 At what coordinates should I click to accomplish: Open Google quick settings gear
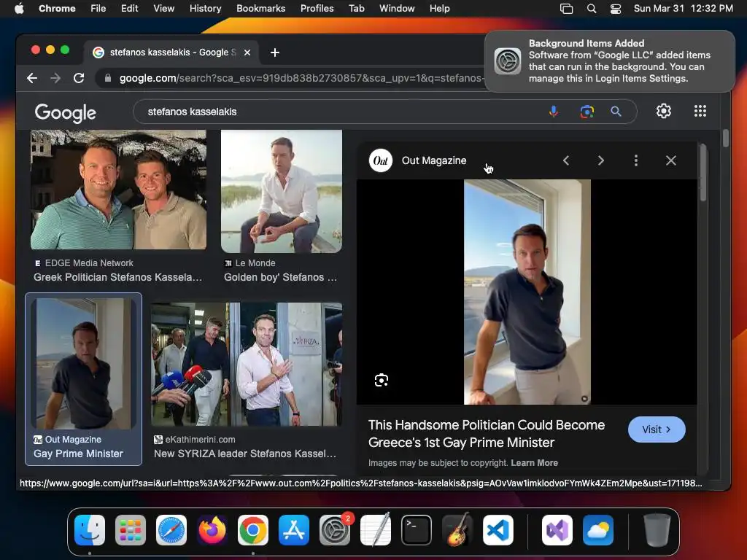[x=664, y=111]
